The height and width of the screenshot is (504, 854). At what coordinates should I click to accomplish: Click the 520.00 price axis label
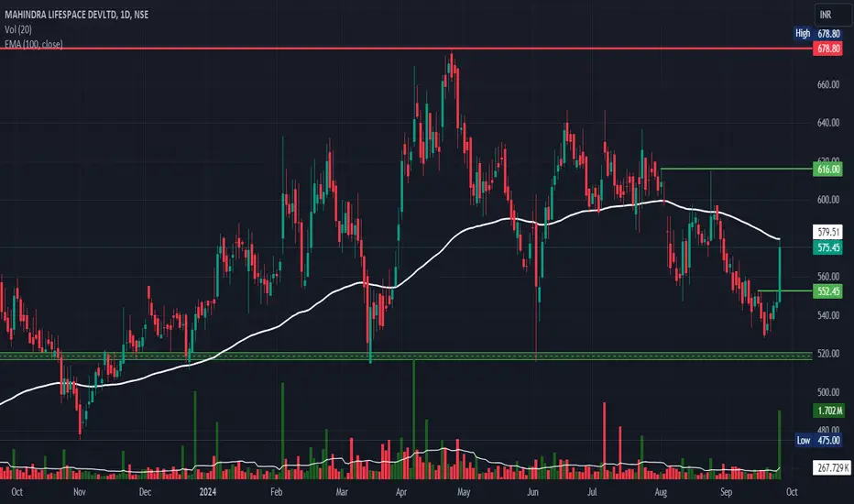[x=828, y=354]
